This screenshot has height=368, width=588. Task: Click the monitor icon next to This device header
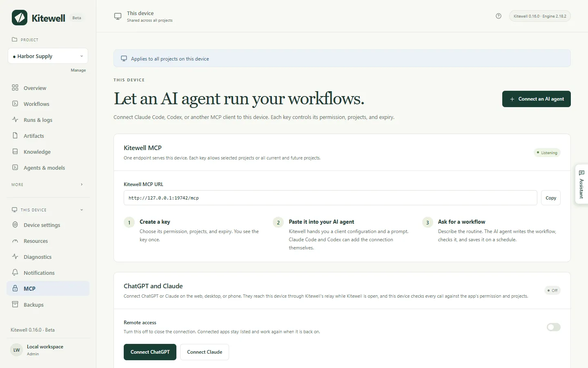[118, 16]
